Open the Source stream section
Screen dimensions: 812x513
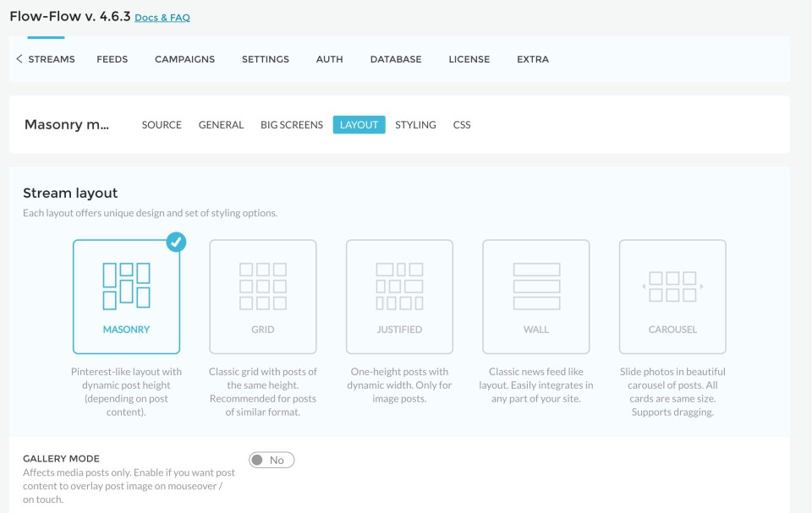point(162,125)
